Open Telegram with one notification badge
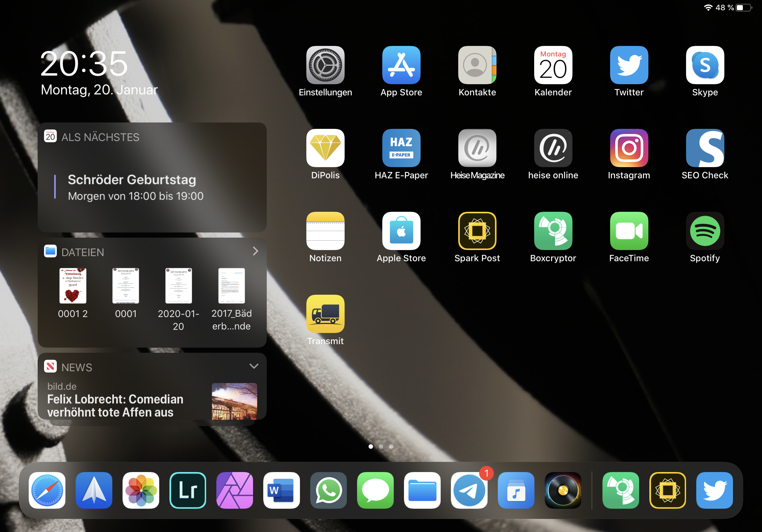762x532 pixels. tap(469, 490)
